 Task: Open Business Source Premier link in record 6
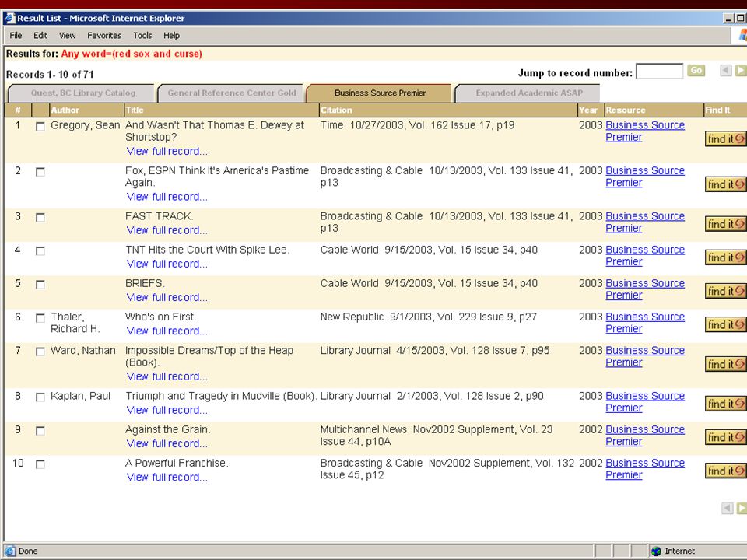point(645,323)
